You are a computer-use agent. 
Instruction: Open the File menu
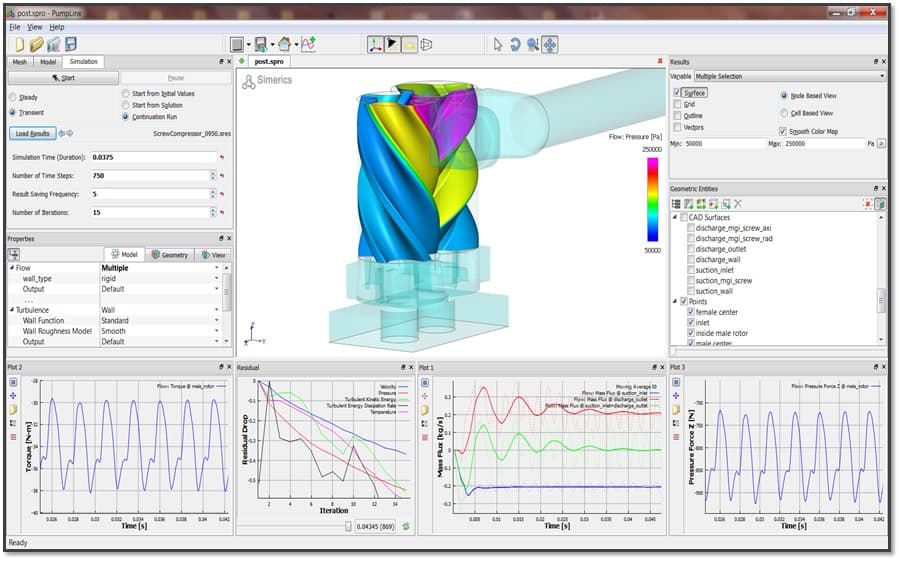pyautogui.click(x=14, y=27)
